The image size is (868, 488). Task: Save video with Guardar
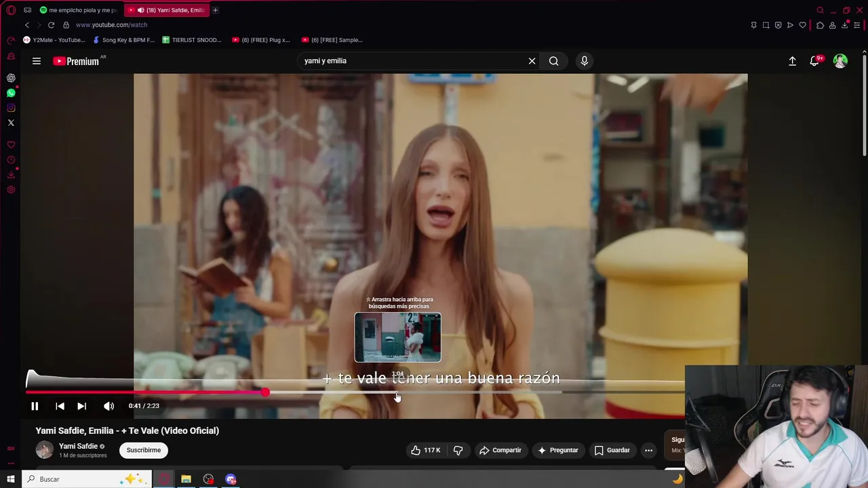pyautogui.click(x=612, y=450)
